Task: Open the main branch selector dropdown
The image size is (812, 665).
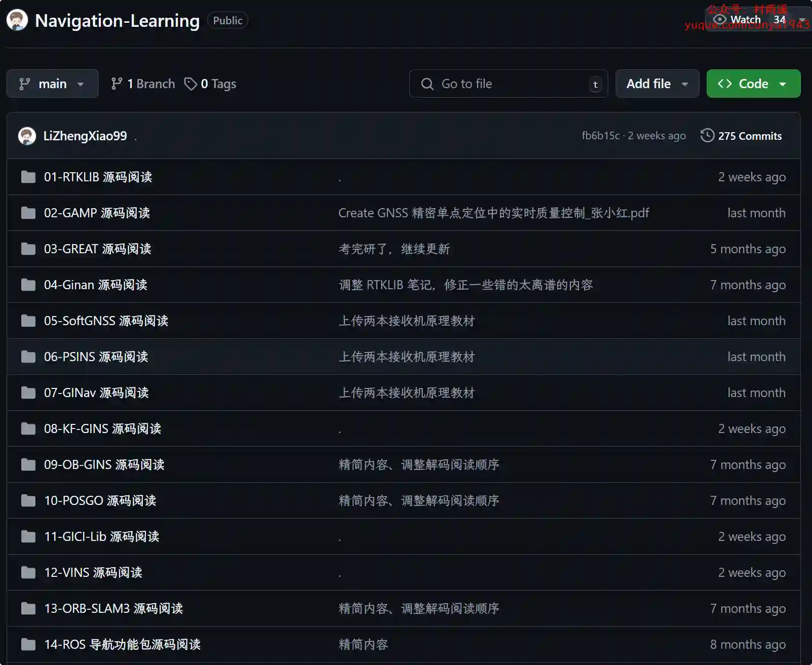Action: (52, 84)
